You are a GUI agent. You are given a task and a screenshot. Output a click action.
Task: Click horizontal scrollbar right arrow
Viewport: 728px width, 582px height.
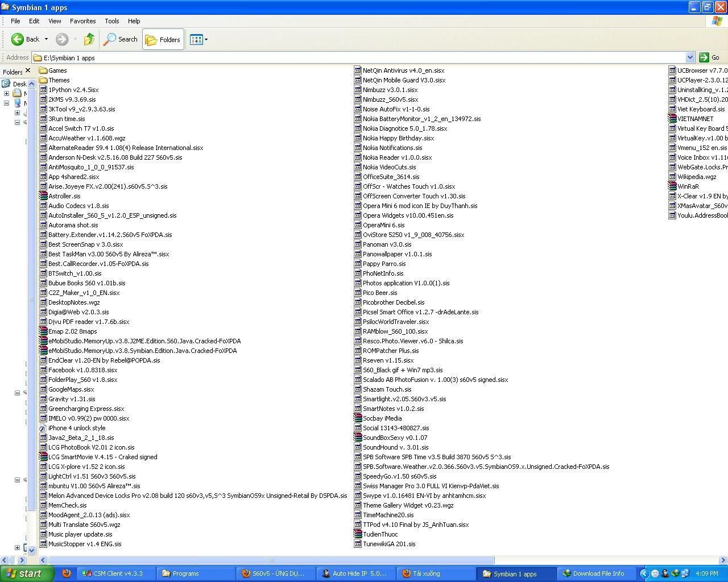click(723, 560)
